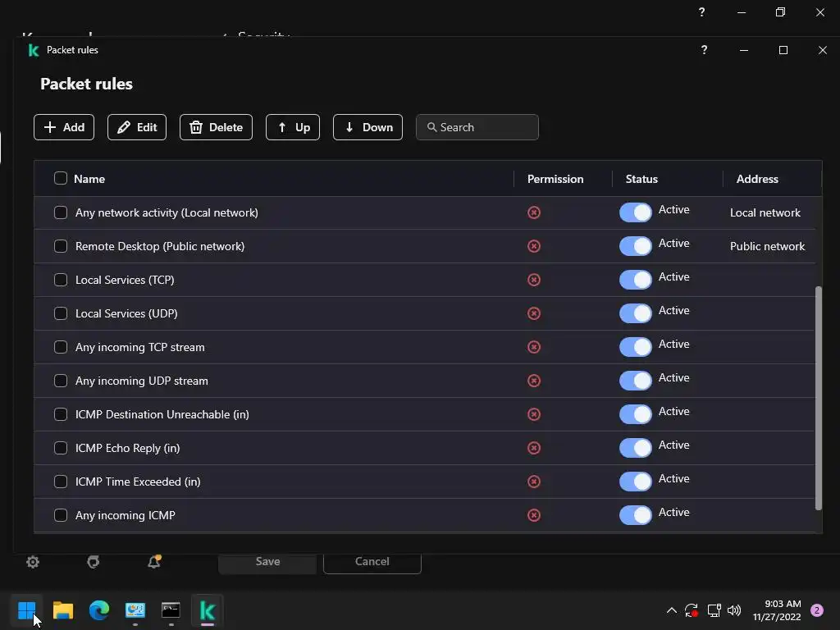Click the Cancel button in background window
The width and height of the screenshot is (840, 630).
pyautogui.click(x=372, y=561)
